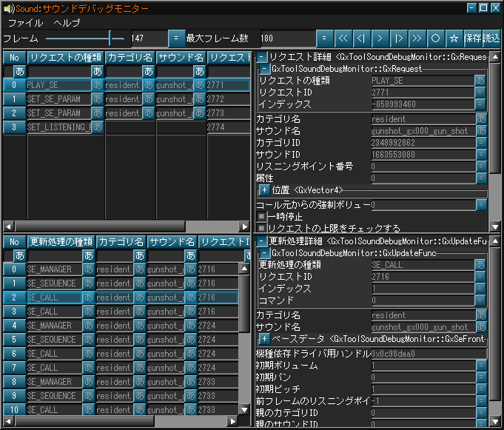
Task: Click = button next to リクエストID 2771
Action: 480,93
